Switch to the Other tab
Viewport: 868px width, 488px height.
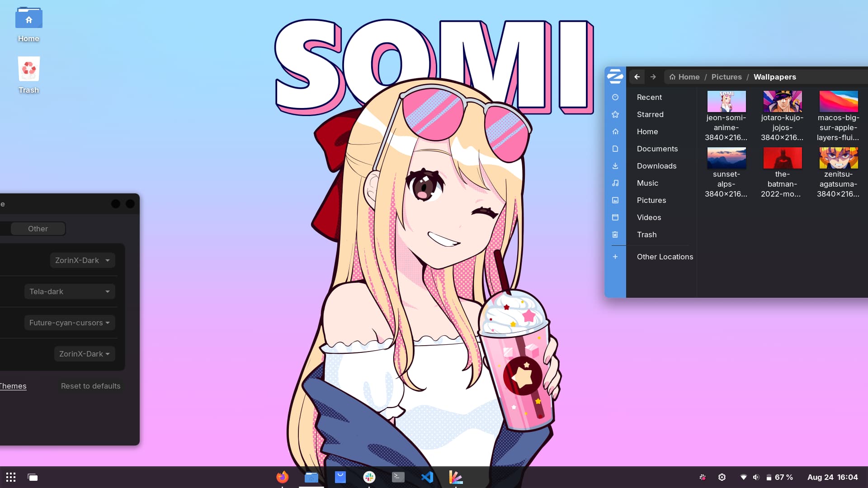tap(38, 229)
